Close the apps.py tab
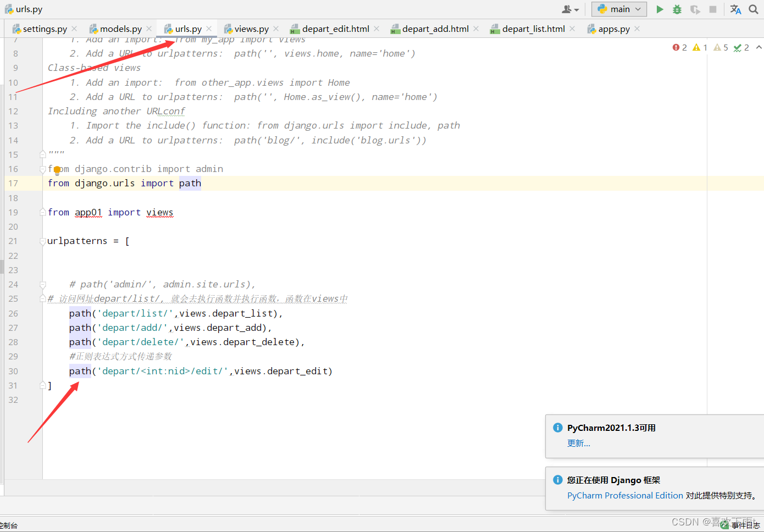Image resolution: width=764 pixels, height=532 pixels. (x=637, y=29)
